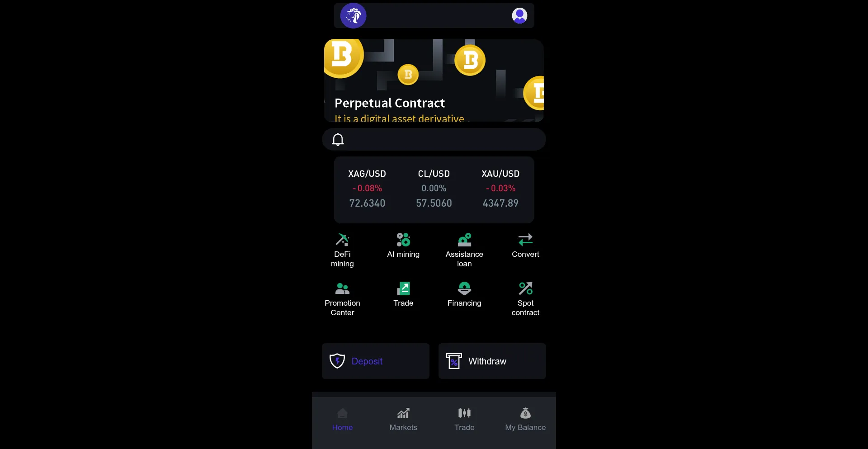View the XAG/USD price ticker
The image size is (868, 449).
pyautogui.click(x=367, y=189)
